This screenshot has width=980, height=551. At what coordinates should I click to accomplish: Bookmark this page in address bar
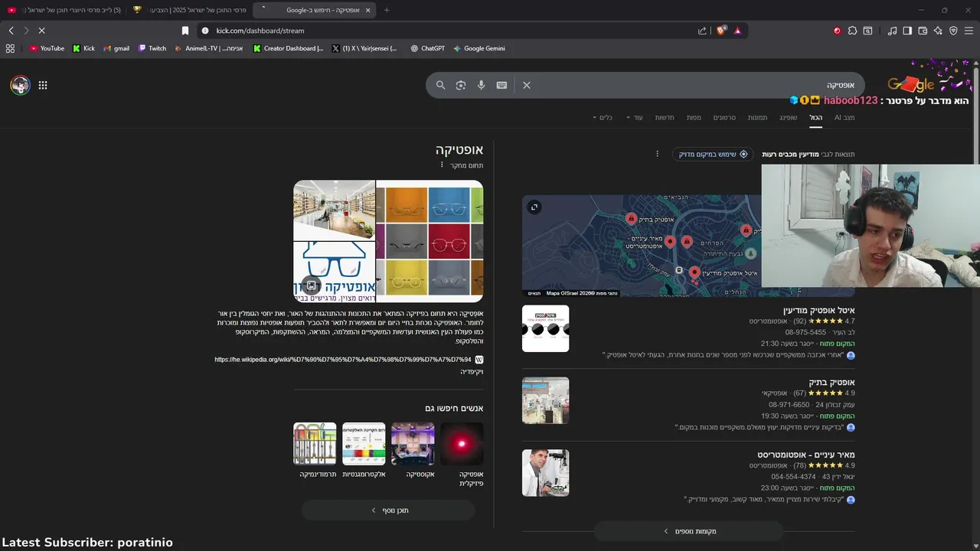[185, 31]
